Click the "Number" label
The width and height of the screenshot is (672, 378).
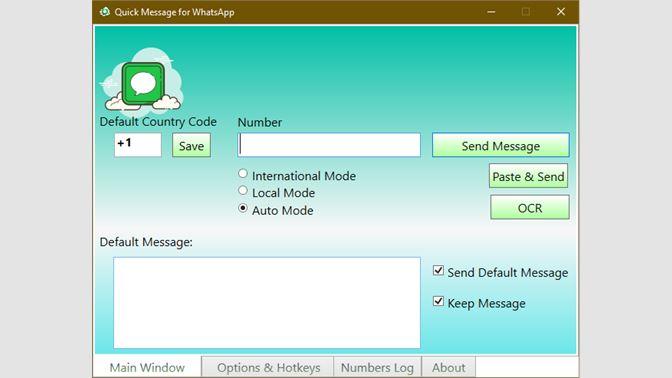tap(260, 123)
